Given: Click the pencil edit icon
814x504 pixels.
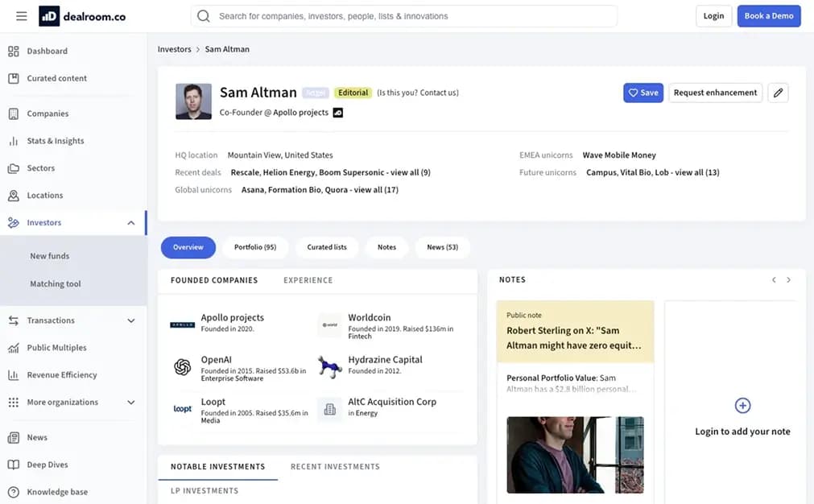Looking at the screenshot, I should pyautogui.click(x=778, y=93).
